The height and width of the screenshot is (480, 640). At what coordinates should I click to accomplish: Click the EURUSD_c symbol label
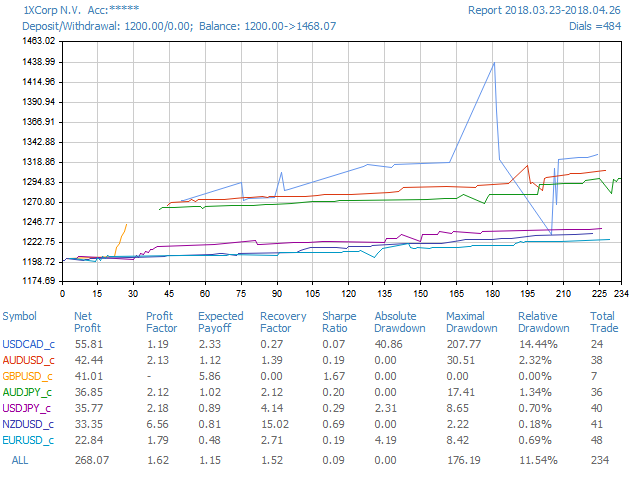point(28,440)
